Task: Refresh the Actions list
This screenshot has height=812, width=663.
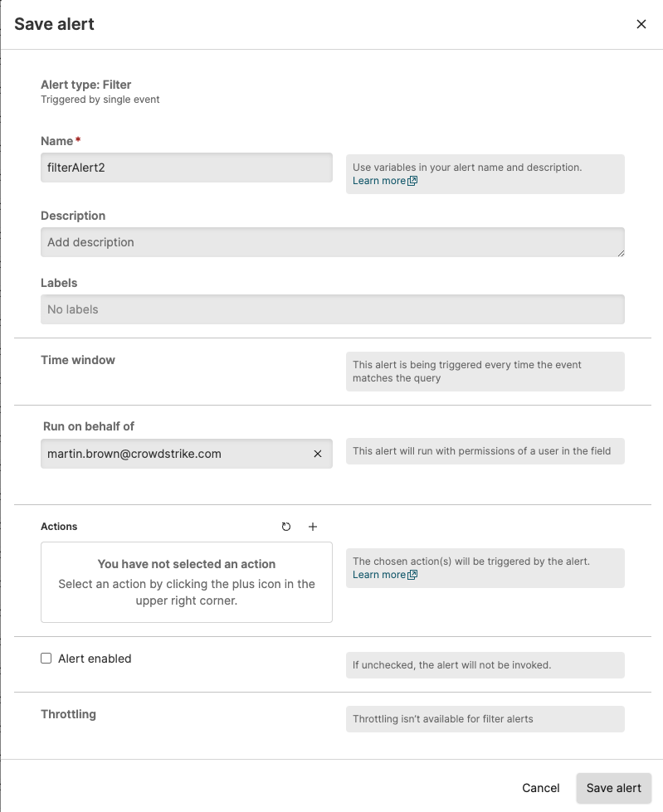Action: 286,527
